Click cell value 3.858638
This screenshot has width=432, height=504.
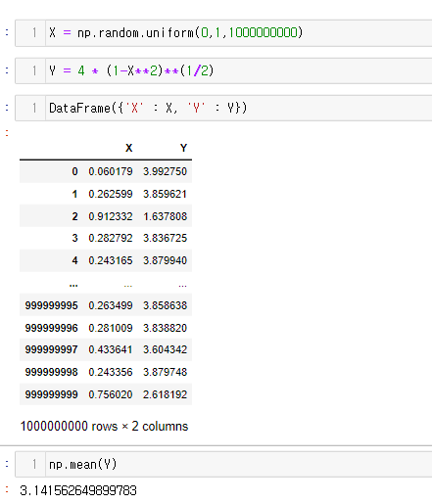click(x=165, y=305)
